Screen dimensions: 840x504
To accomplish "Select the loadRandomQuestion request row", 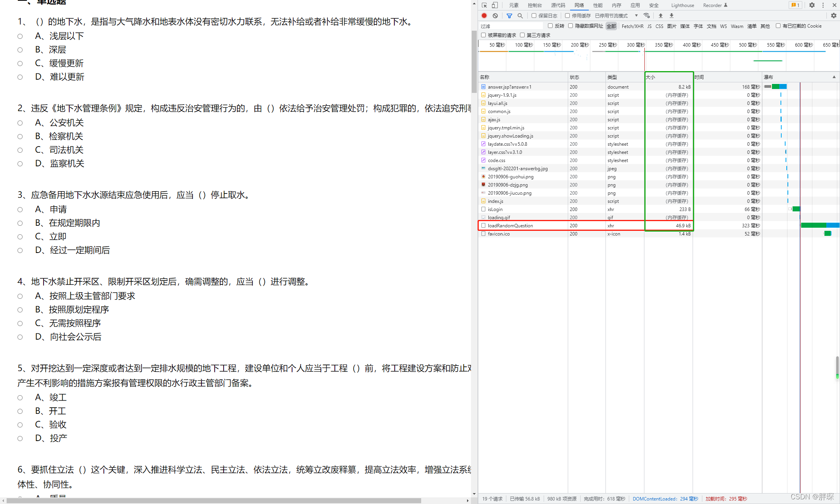I will pyautogui.click(x=510, y=225).
